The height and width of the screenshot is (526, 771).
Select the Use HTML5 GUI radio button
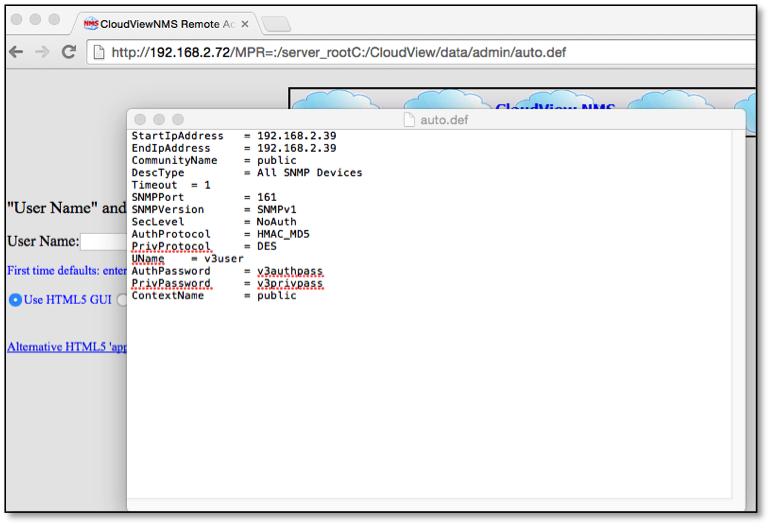coord(15,299)
